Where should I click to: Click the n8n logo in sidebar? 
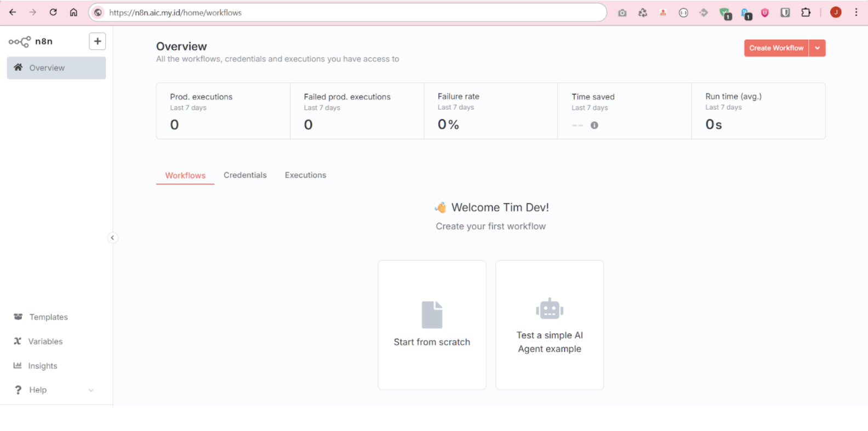[x=31, y=41]
